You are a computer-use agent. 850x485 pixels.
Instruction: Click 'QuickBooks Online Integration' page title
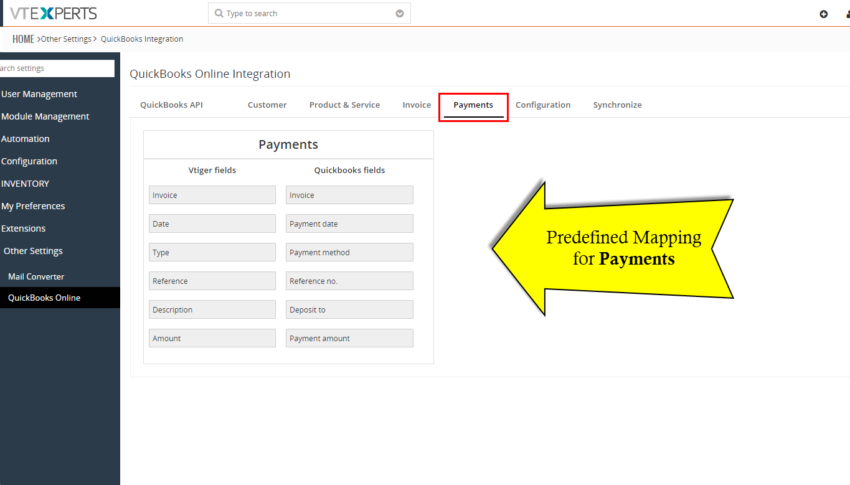click(x=210, y=74)
